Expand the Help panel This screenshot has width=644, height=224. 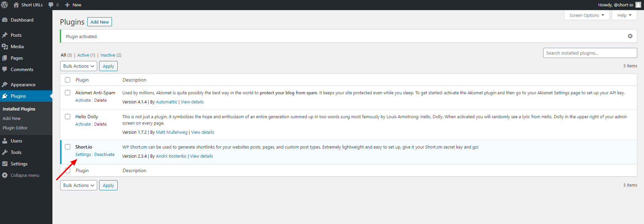point(624,15)
